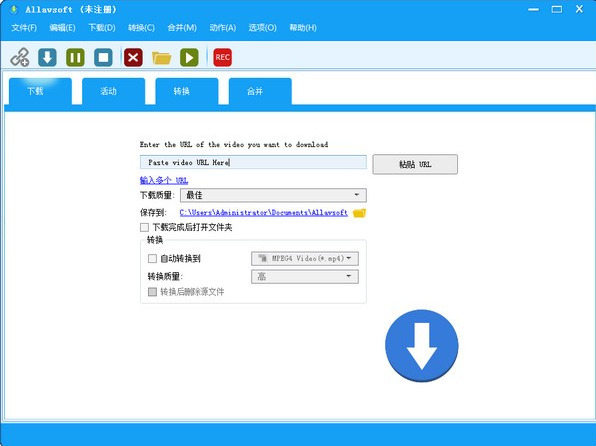Click the paste URL chain-link toolbar icon

click(x=20, y=57)
